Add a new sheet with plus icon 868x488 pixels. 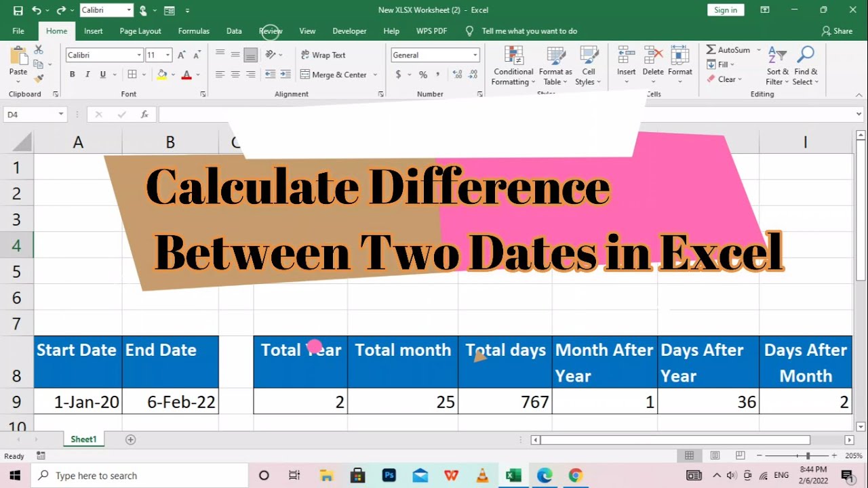(x=131, y=439)
